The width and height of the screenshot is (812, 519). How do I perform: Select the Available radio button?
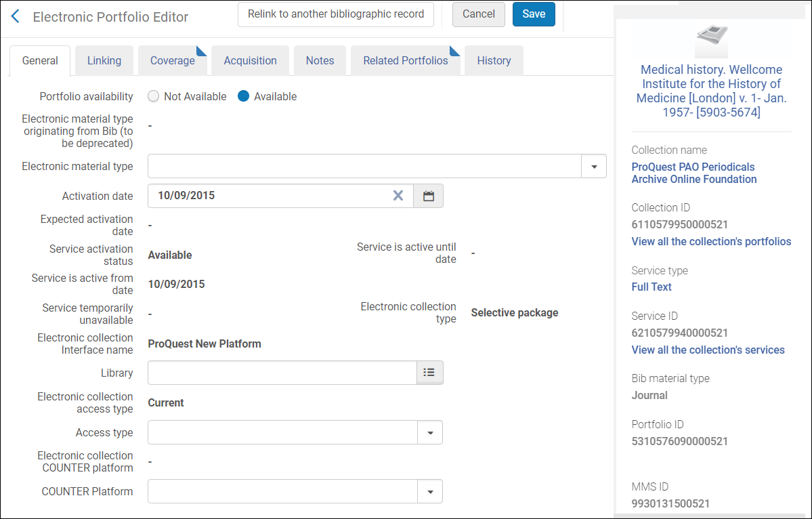point(243,96)
